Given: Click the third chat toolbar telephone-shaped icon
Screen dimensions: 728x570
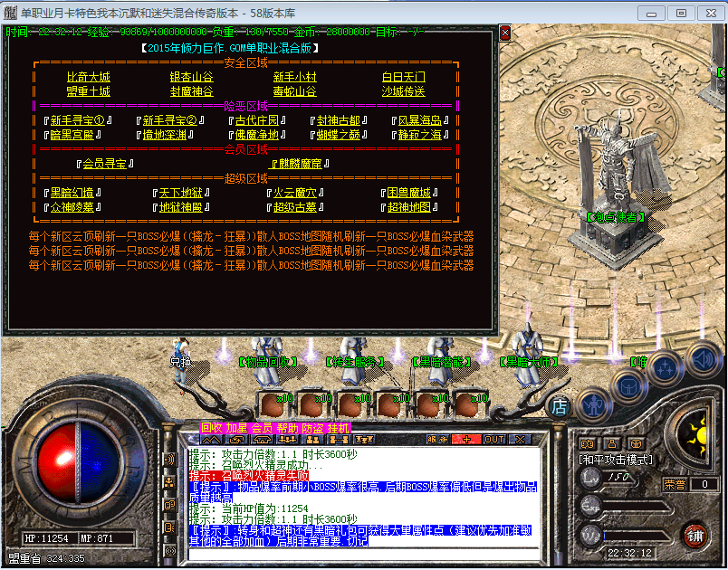Looking at the screenshot, I should point(262,439).
